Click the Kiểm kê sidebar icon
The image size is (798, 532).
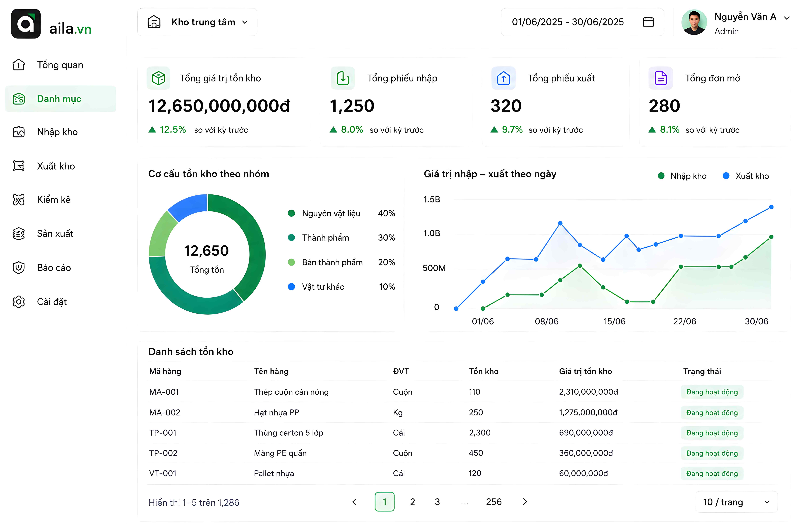click(19, 200)
